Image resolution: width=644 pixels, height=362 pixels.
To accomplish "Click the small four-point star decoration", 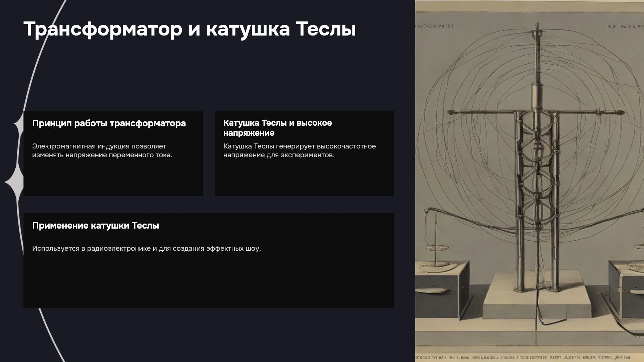I will [x=17, y=125].
